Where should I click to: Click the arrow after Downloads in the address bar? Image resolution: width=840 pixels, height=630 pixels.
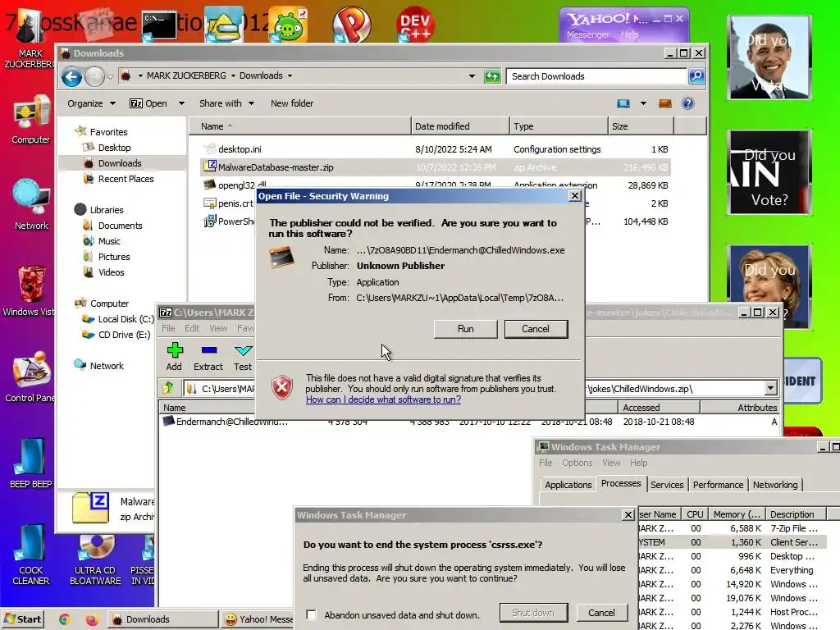290,75
